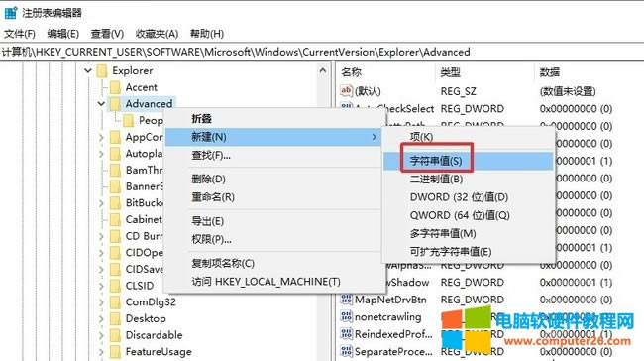Click the AppCon folder icon
Viewport: 644px width, 361px height.
pos(115,137)
